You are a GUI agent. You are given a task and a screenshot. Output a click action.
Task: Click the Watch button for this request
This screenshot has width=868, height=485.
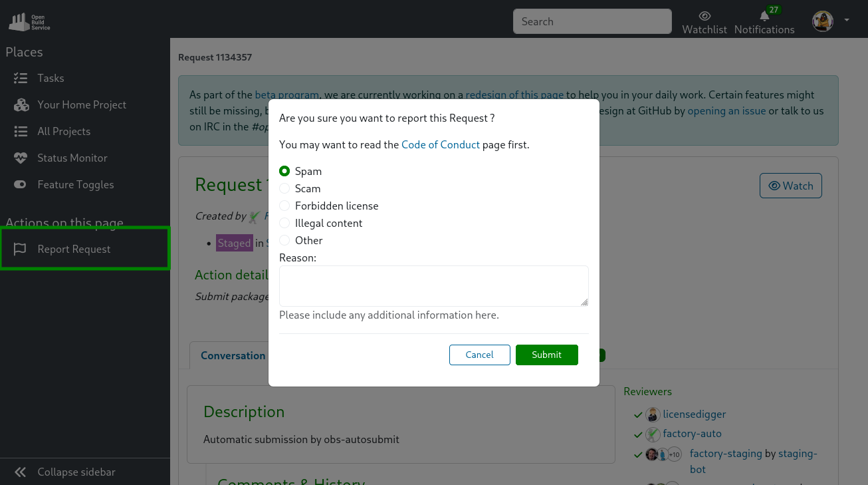[790, 186]
